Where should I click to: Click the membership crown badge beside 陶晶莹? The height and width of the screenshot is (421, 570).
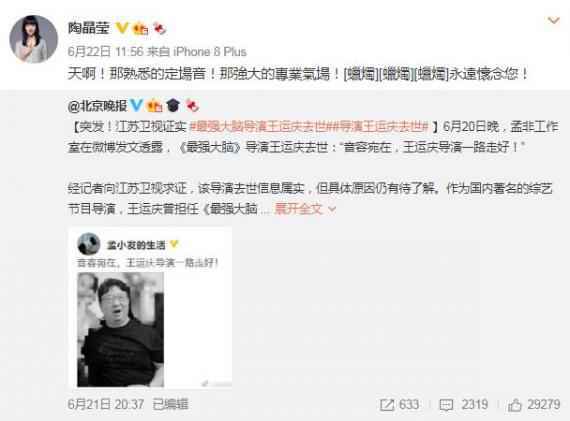pos(140,28)
